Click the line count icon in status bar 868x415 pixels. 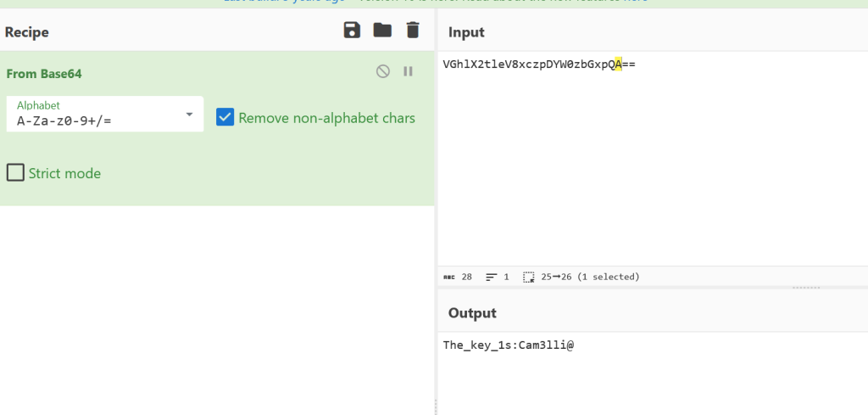pyautogui.click(x=492, y=277)
